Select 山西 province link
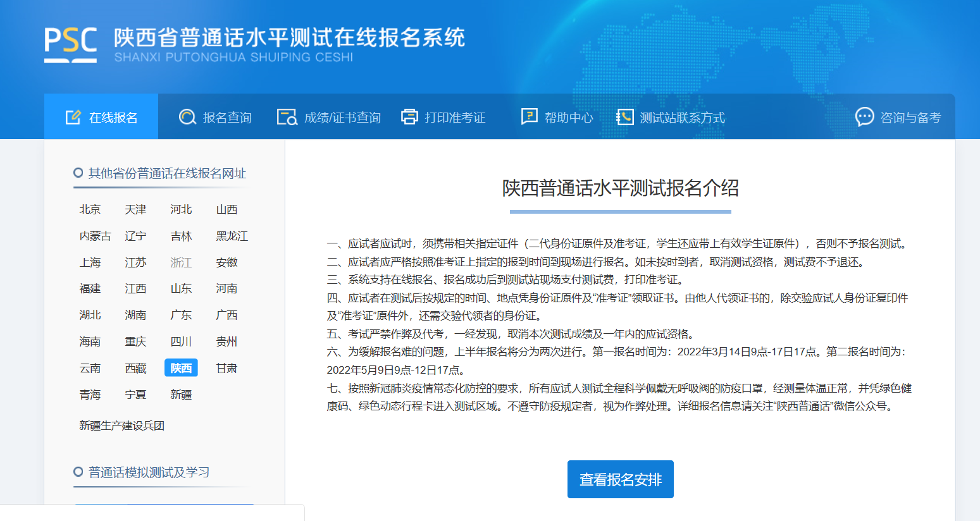The image size is (980, 521). pyautogui.click(x=226, y=209)
